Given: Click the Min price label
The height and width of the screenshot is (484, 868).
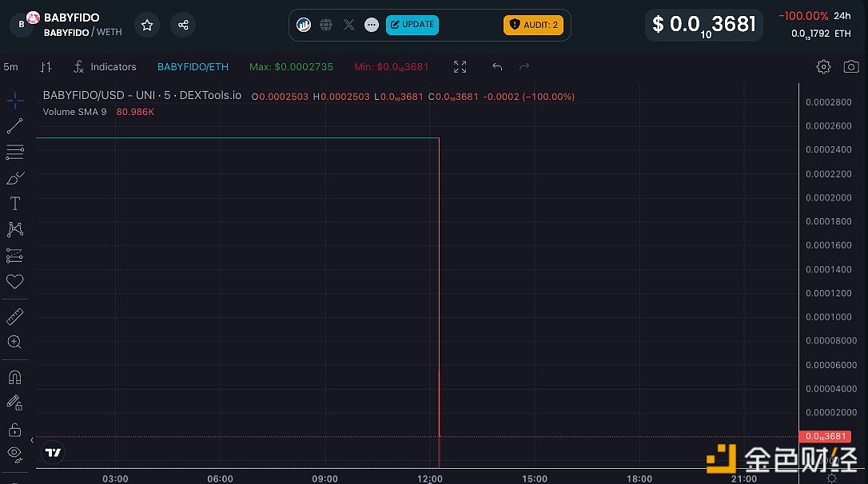Looking at the screenshot, I should (392, 67).
